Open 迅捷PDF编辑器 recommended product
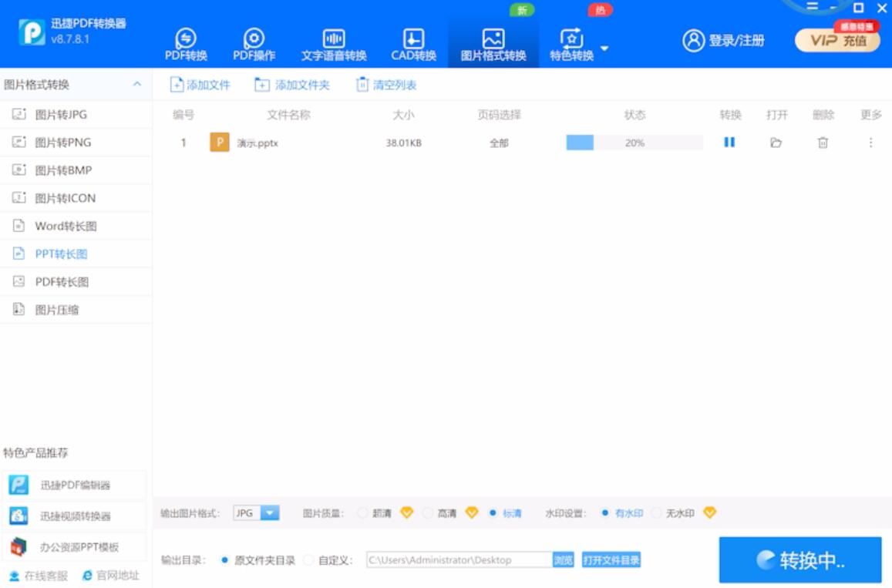This screenshot has height=588, width=892. (x=73, y=485)
